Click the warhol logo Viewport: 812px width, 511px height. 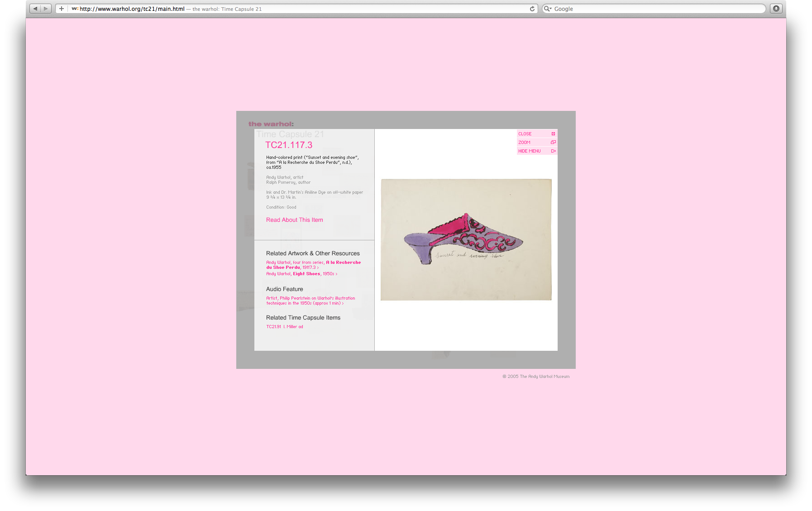[271, 124]
